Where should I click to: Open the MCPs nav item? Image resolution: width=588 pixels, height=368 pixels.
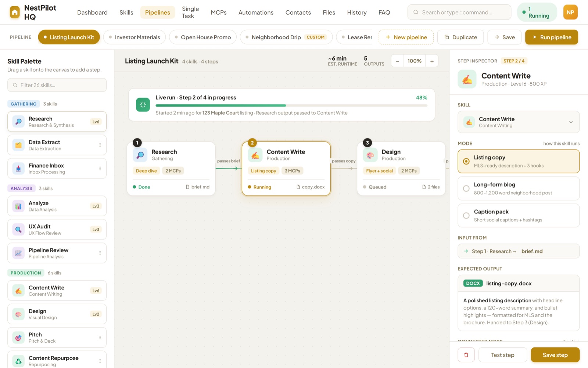coord(219,12)
